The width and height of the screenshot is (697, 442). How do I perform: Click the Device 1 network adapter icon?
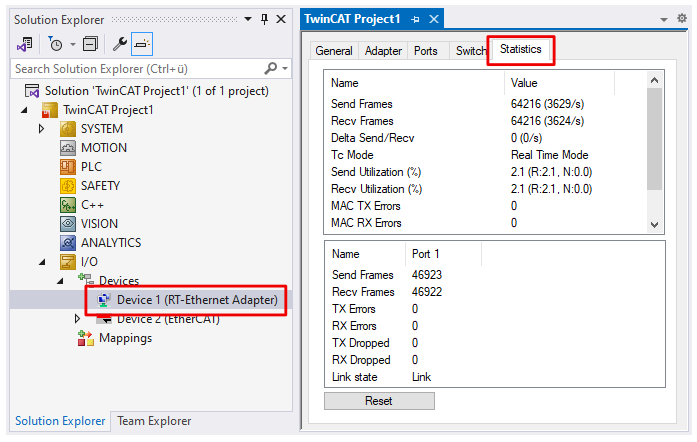pyautogui.click(x=104, y=300)
